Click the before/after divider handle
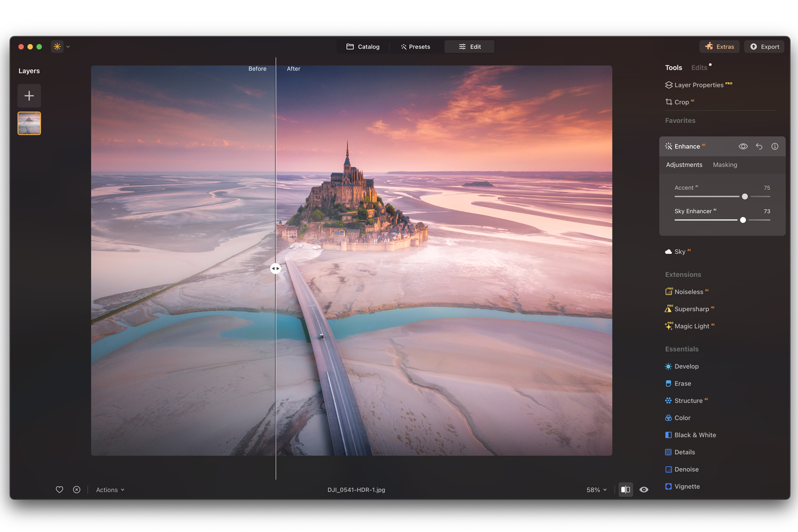Image resolution: width=798 pixels, height=532 pixels. (x=276, y=269)
